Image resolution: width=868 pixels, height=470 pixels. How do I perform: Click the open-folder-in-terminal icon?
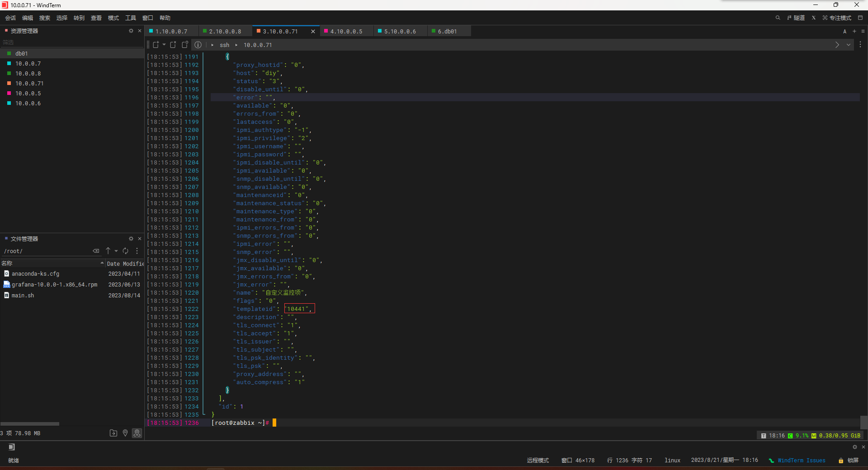click(113, 433)
